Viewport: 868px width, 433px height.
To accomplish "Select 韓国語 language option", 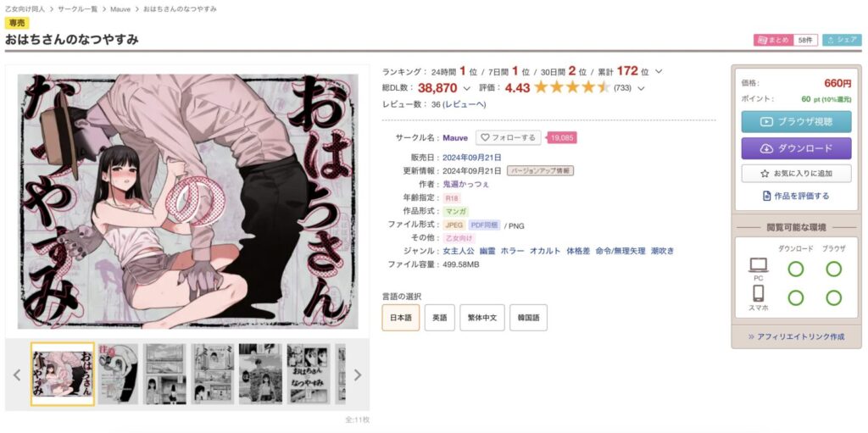I will (529, 318).
